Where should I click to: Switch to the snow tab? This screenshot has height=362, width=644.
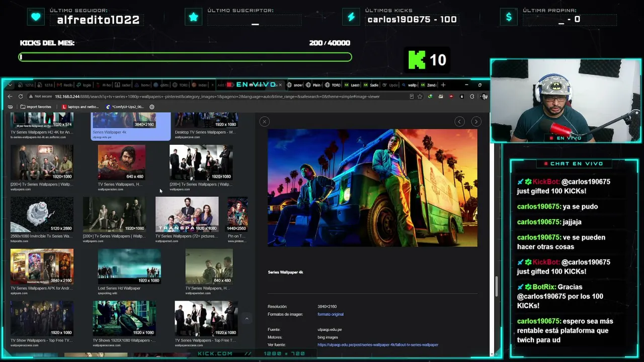[295, 85]
